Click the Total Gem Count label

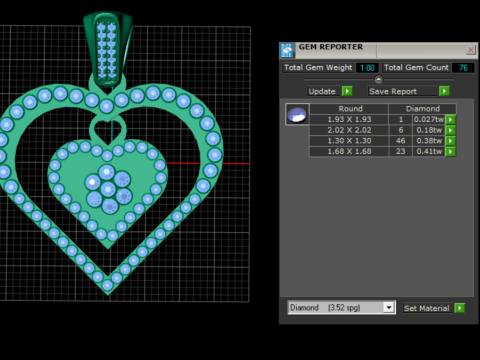(x=416, y=68)
